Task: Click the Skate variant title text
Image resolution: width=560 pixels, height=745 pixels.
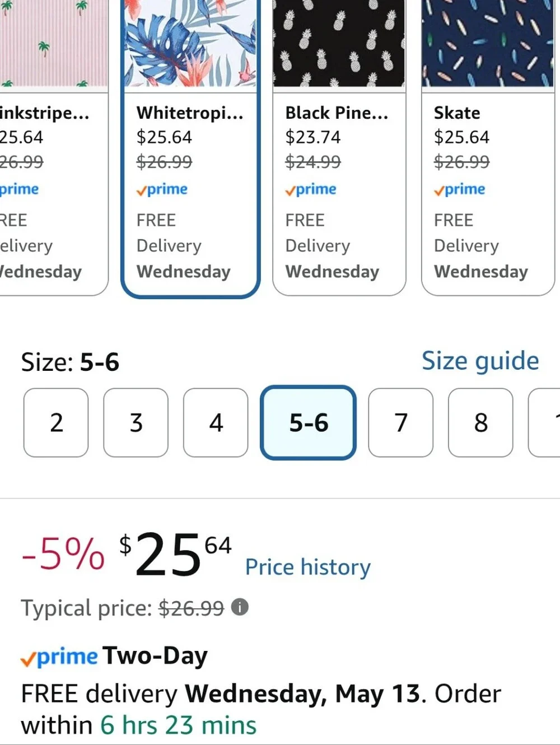Action: (457, 113)
